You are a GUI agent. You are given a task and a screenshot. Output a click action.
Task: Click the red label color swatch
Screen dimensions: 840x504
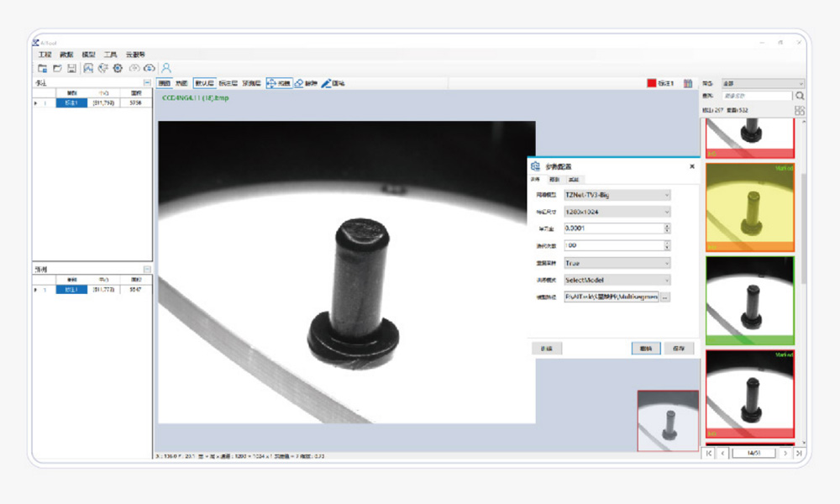(x=651, y=83)
